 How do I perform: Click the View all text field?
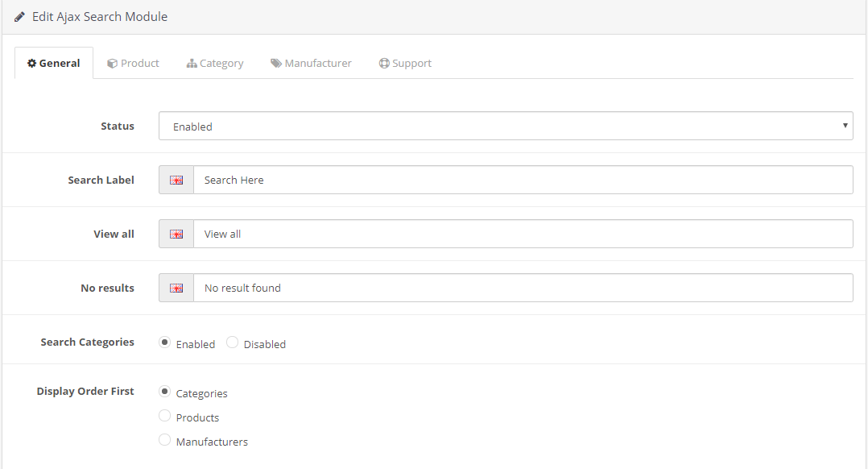coord(523,234)
